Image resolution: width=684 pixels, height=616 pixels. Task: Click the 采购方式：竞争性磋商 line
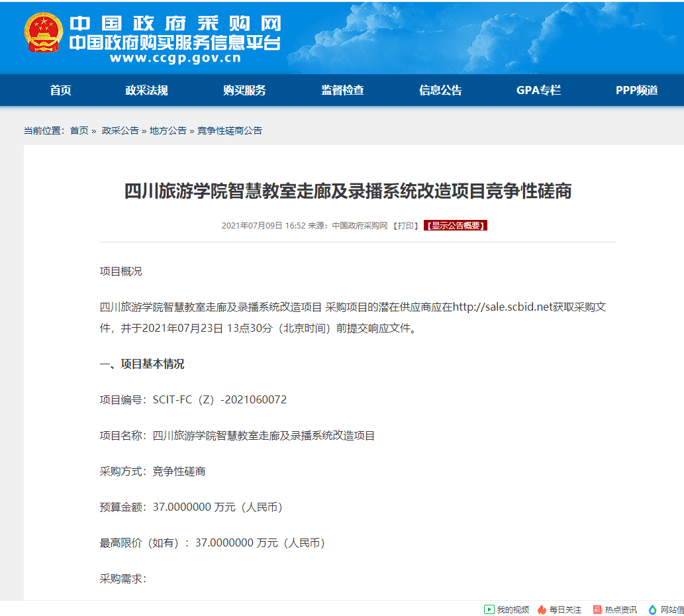click(153, 471)
